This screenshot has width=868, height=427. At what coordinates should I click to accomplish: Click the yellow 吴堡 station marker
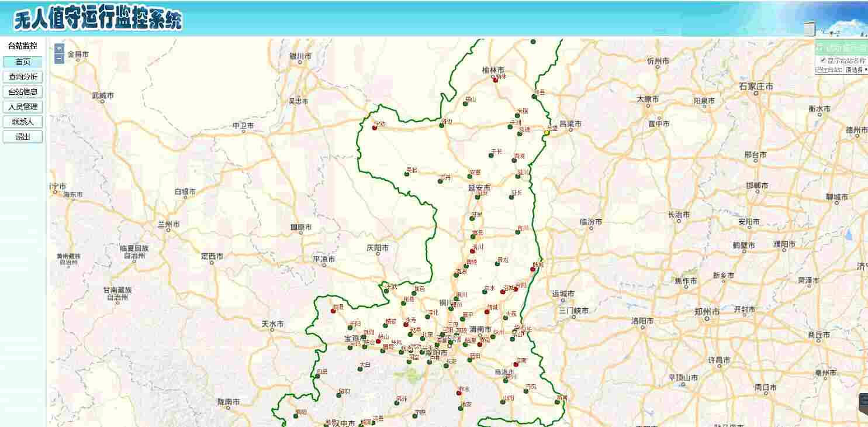pyautogui.click(x=547, y=133)
